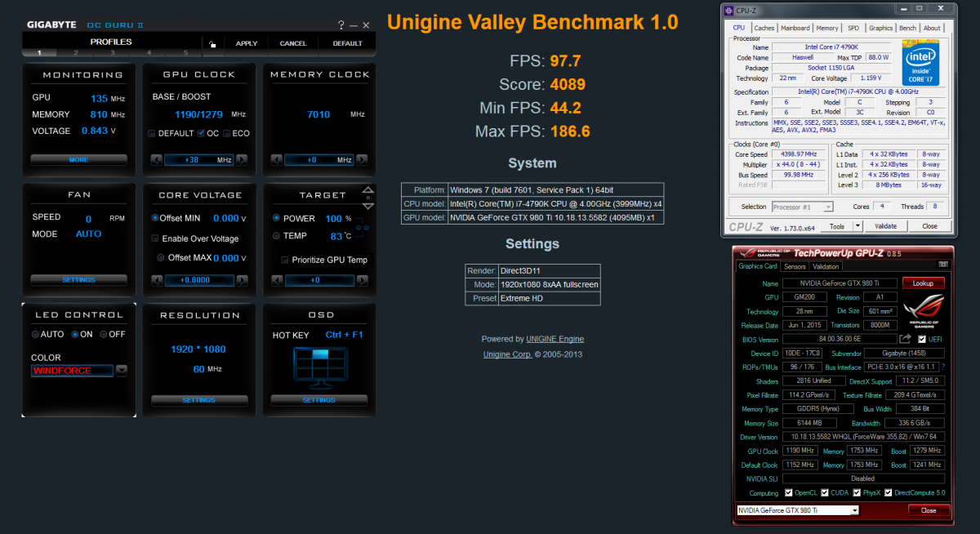Open the Bench tab in CPU-Z
The width and height of the screenshot is (980, 534).
tap(907, 28)
